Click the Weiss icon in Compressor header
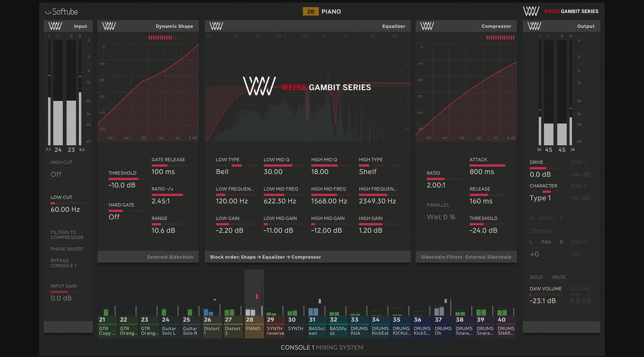The image size is (644, 357). point(427,26)
